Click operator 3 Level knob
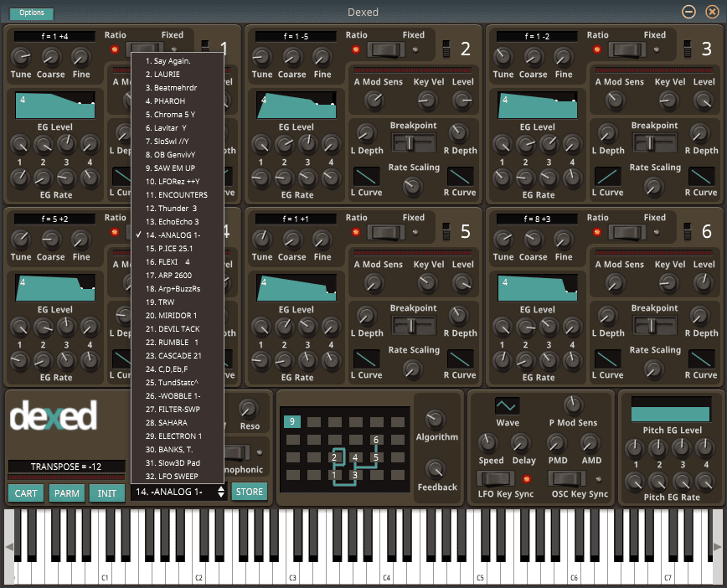The image size is (727, 588). (704, 101)
